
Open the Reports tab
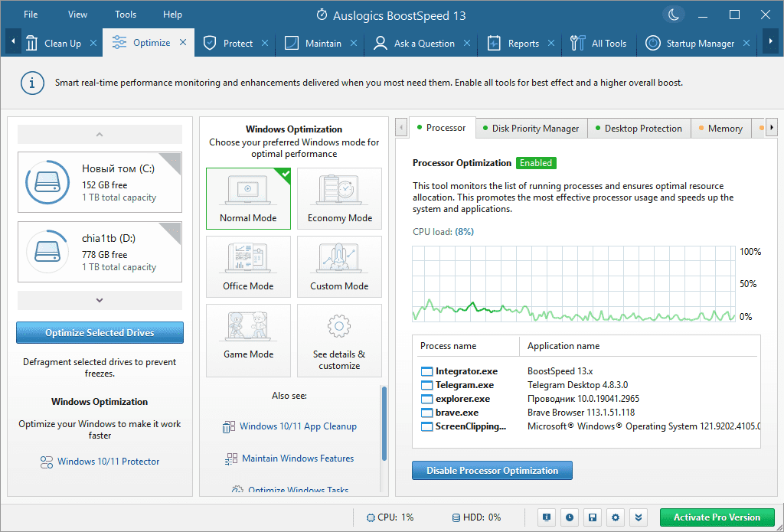coord(514,44)
